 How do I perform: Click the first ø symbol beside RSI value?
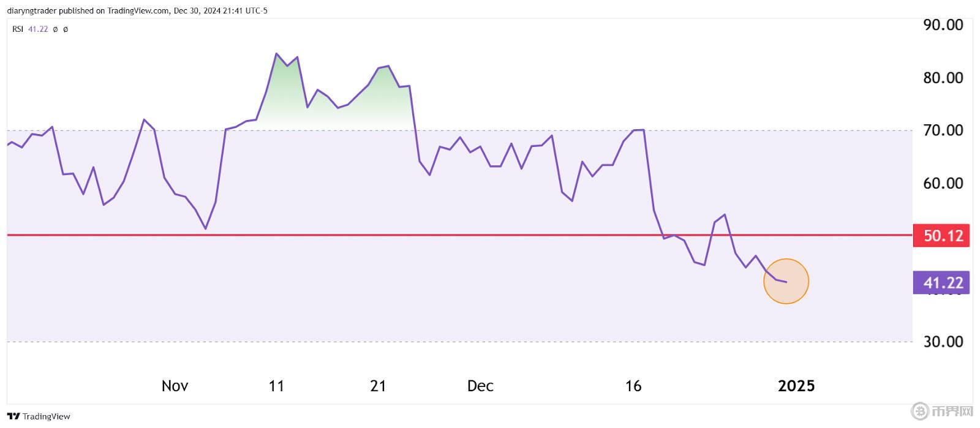(x=55, y=29)
